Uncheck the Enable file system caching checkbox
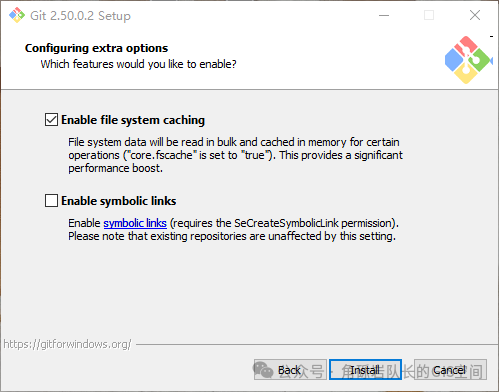This screenshot has width=499, height=392. click(x=51, y=120)
